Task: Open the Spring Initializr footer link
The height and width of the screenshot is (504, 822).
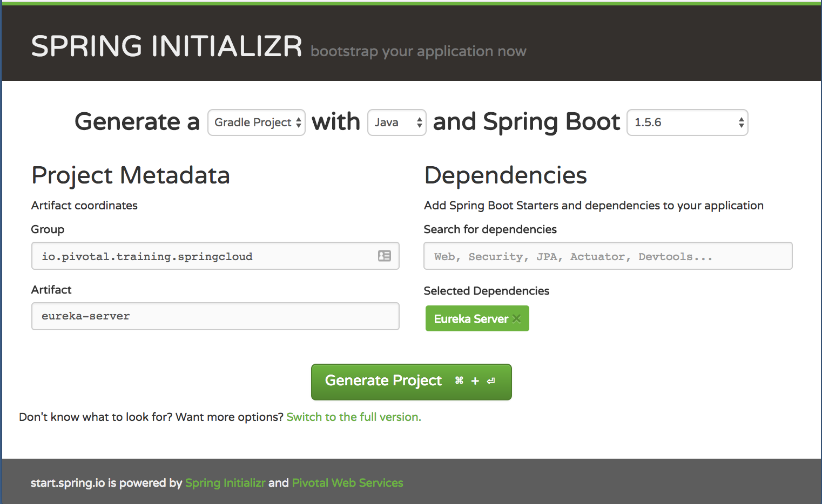Action: 225,483
